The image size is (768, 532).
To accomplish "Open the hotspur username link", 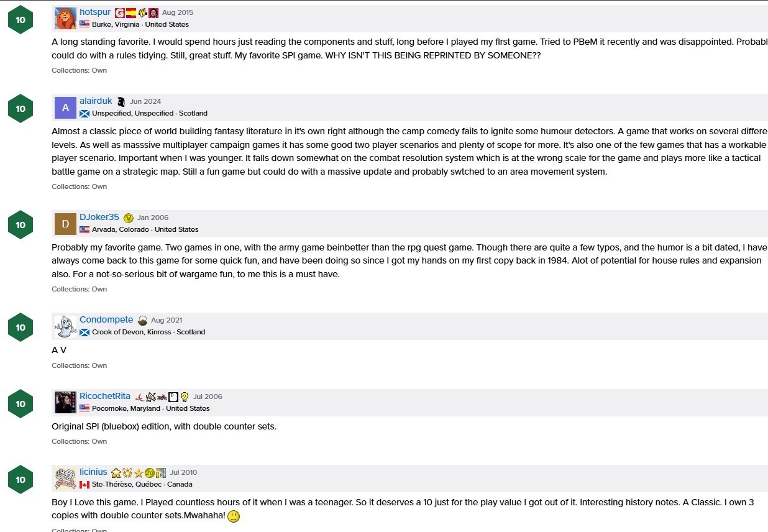I will [x=95, y=12].
